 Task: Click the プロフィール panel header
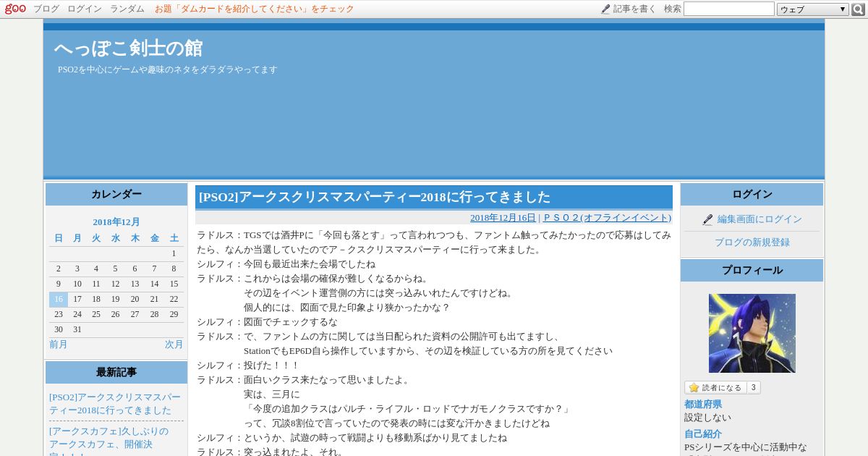[752, 270]
